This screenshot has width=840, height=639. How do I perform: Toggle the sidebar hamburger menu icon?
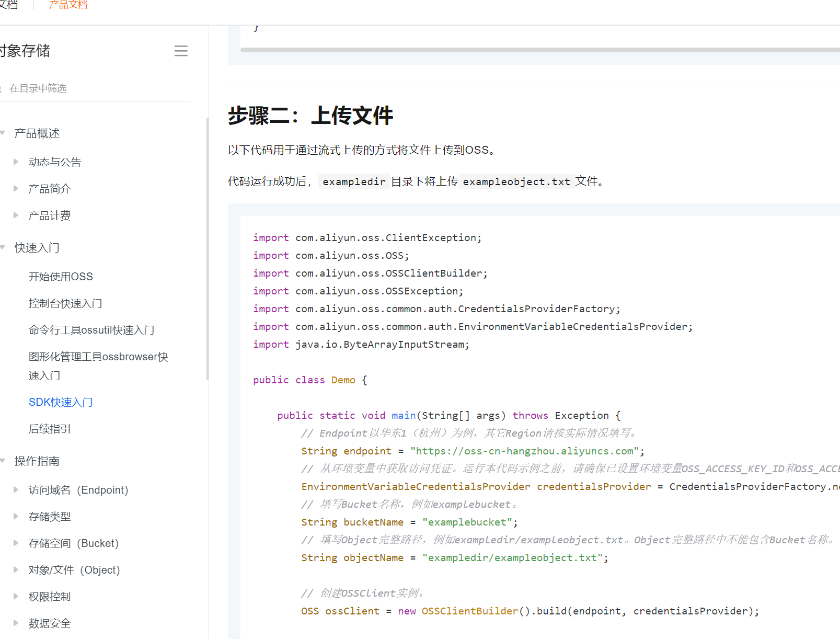181,51
